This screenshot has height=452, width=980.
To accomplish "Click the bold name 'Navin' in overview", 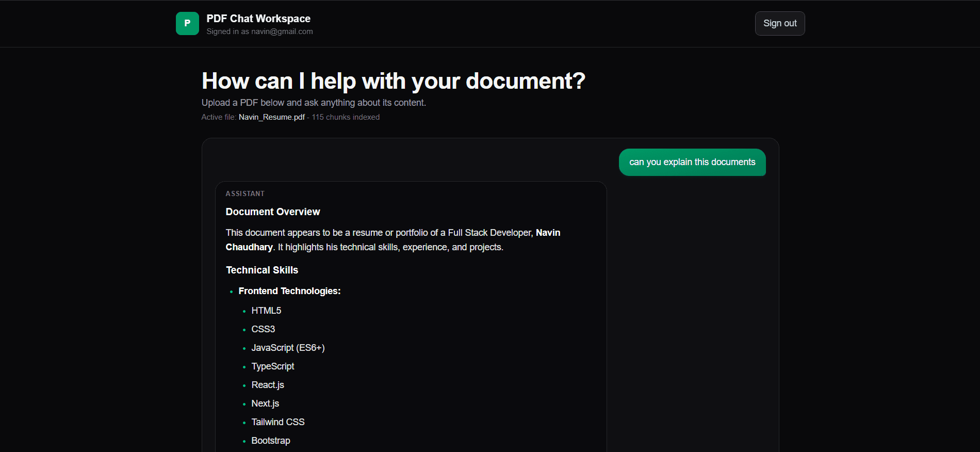I will point(548,233).
